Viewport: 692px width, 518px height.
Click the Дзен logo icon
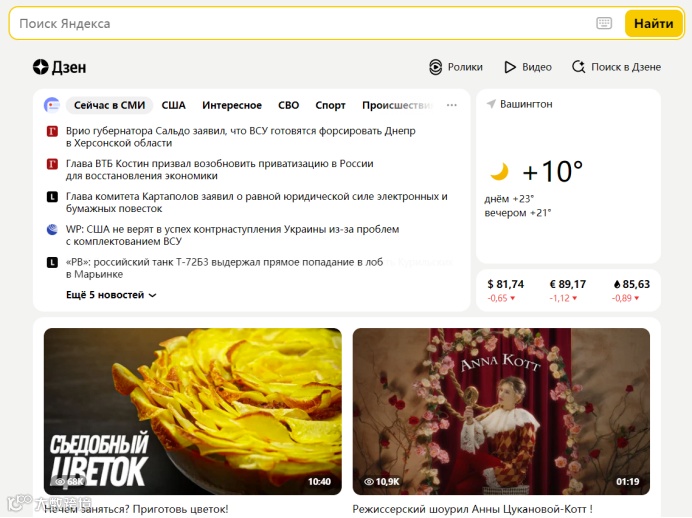[40, 67]
